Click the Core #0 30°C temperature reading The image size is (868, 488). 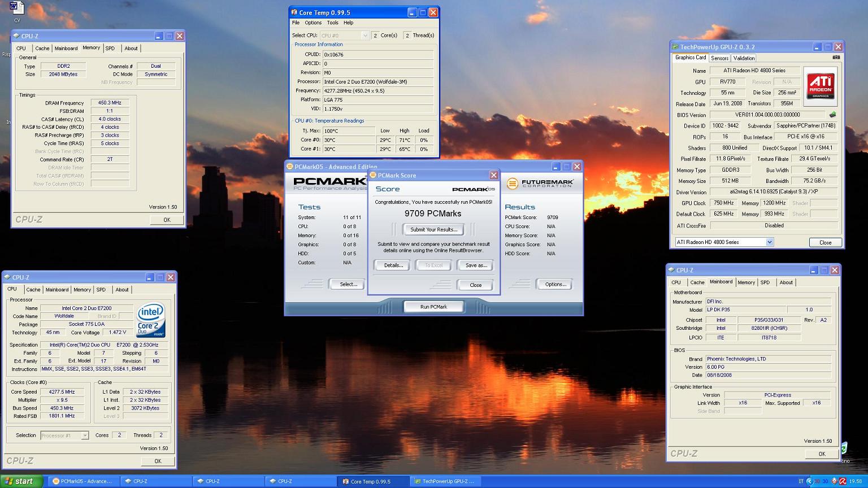[x=348, y=140]
